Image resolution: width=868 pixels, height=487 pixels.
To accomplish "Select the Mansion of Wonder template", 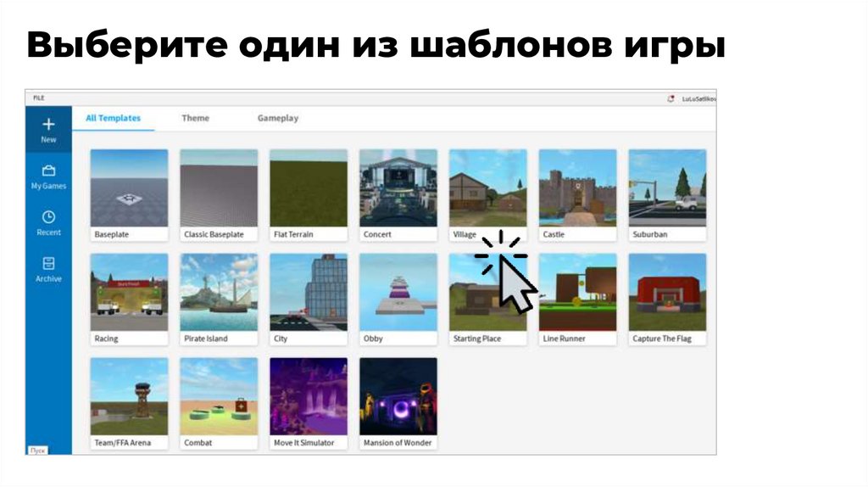I will [398, 403].
